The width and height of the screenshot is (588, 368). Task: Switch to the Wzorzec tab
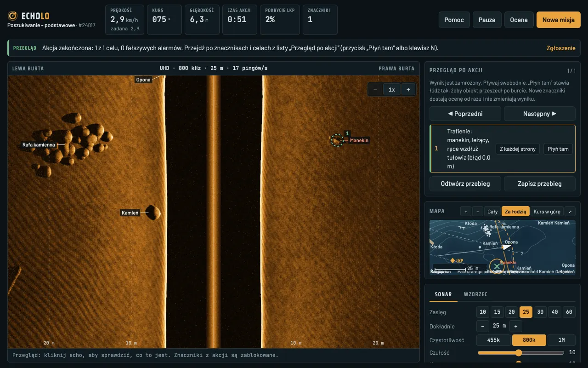tap(475, 294)
